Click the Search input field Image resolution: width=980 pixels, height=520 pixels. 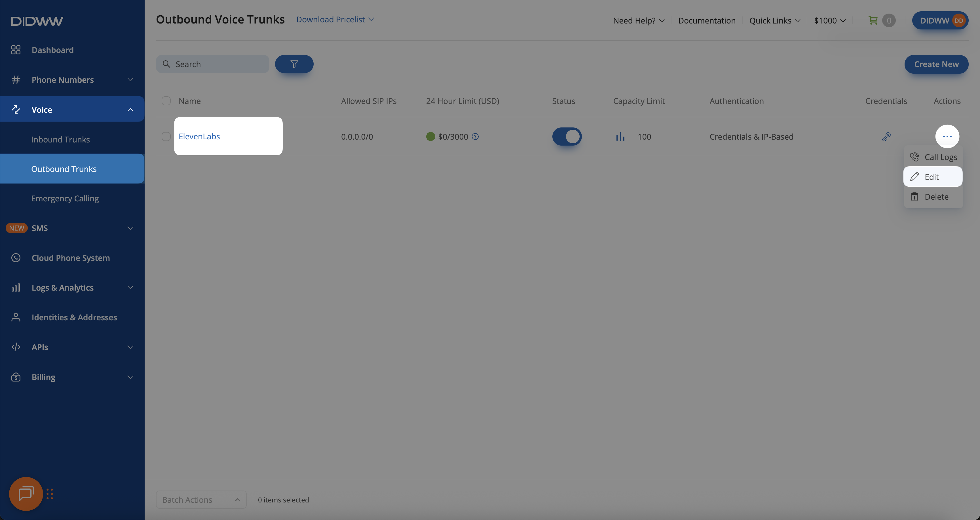(219, 64)
